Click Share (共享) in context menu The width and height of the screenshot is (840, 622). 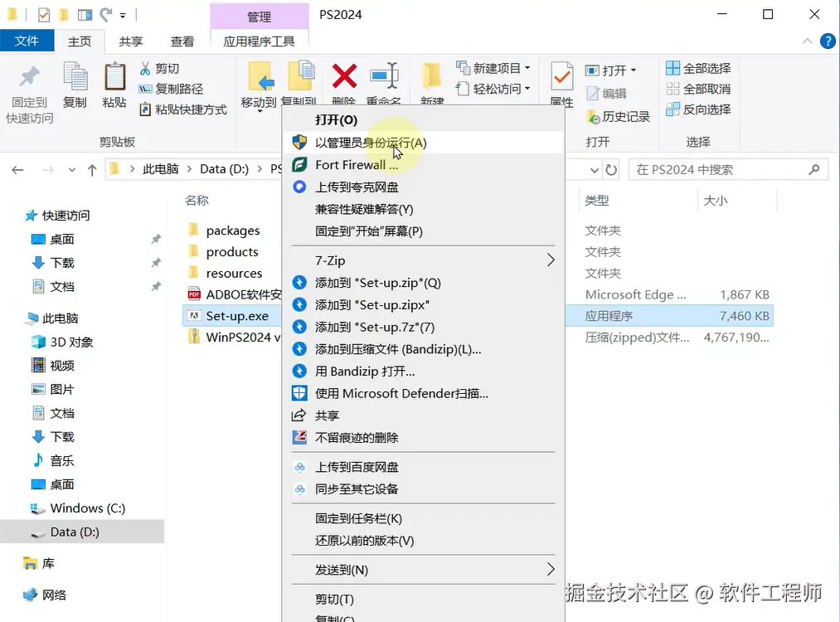click(423, 415)
